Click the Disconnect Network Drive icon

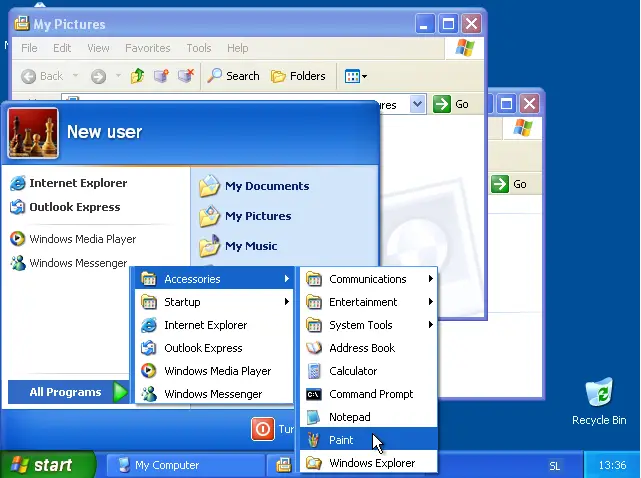coord(186,76)
